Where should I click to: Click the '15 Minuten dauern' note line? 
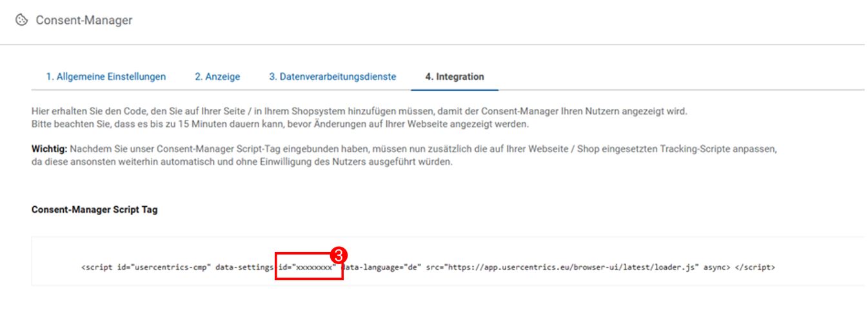coord(280,124)
